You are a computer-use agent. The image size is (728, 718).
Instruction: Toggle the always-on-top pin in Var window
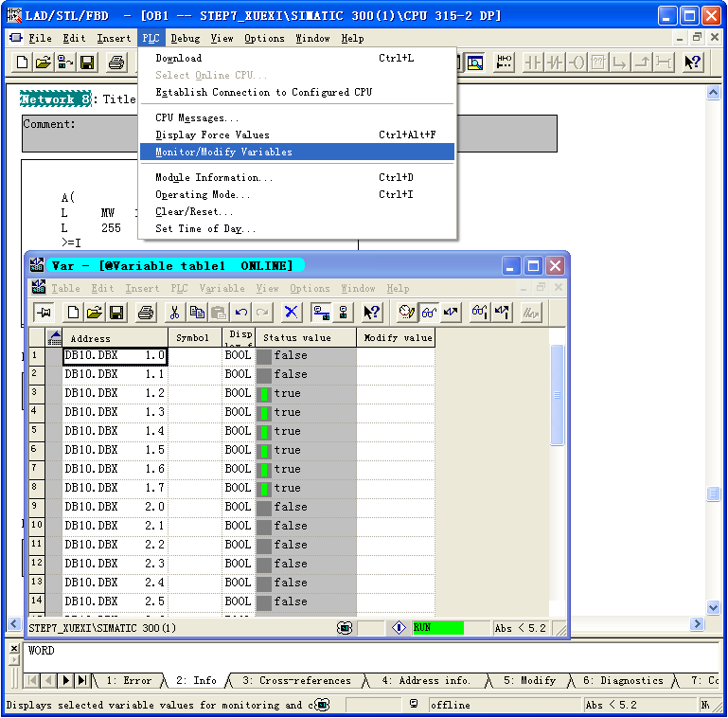click(x=44, y=312)
